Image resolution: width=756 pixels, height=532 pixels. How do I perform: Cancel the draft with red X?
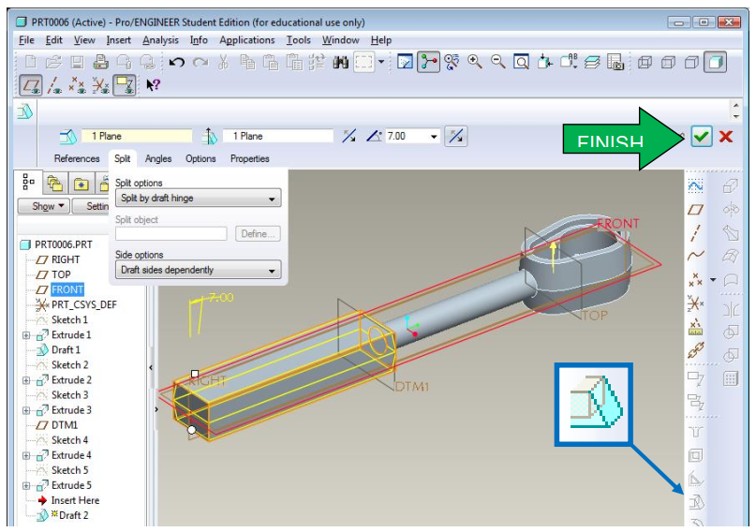pyautogui.click(x=725, y=137)
